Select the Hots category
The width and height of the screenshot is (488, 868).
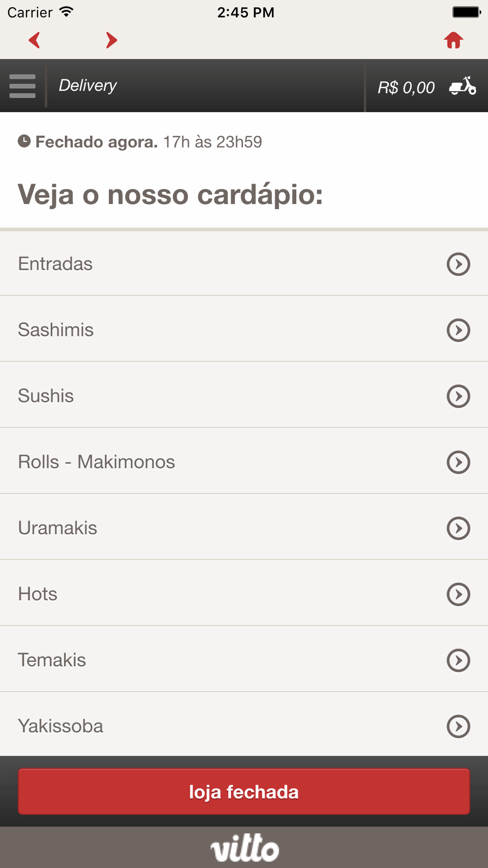pos(38,594)
